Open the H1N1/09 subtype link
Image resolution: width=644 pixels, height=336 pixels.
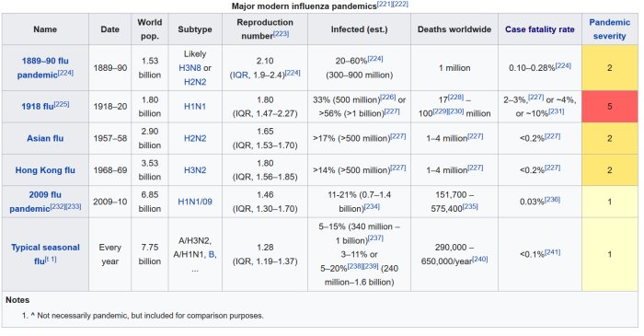click(195, 202)
